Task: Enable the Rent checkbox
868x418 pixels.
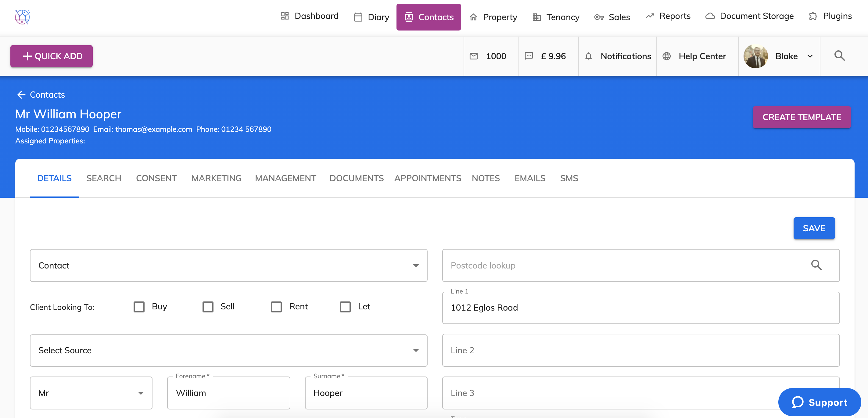Action: coord(276,307)
